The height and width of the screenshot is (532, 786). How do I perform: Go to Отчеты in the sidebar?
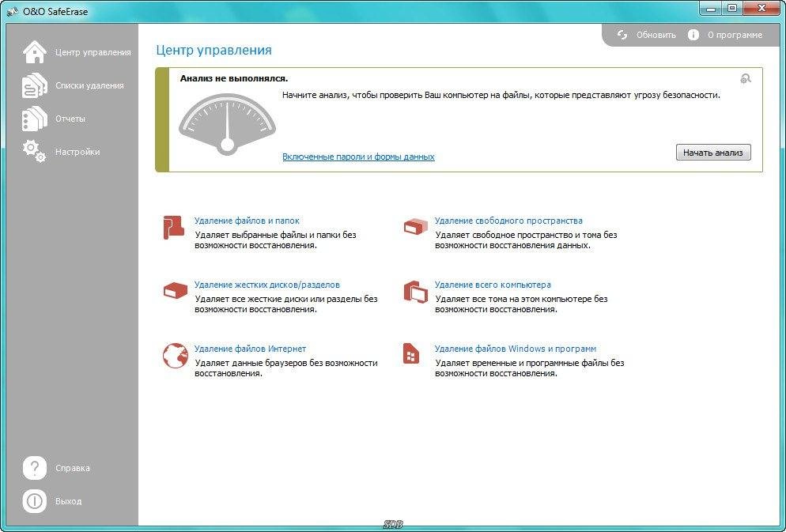70,119
